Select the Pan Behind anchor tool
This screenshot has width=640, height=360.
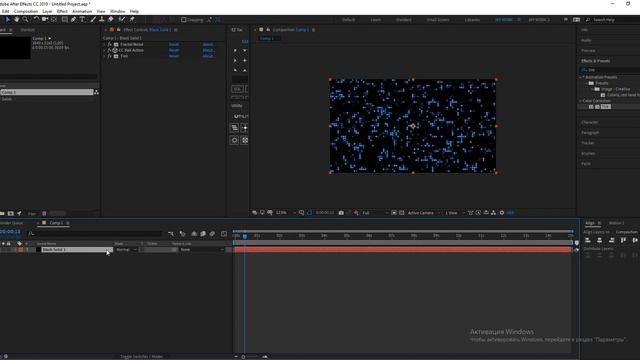54,20
